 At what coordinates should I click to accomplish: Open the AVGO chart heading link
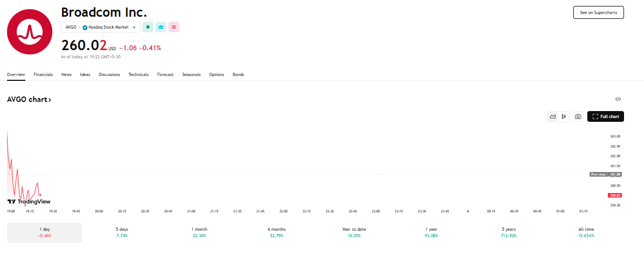click(29, 99)
